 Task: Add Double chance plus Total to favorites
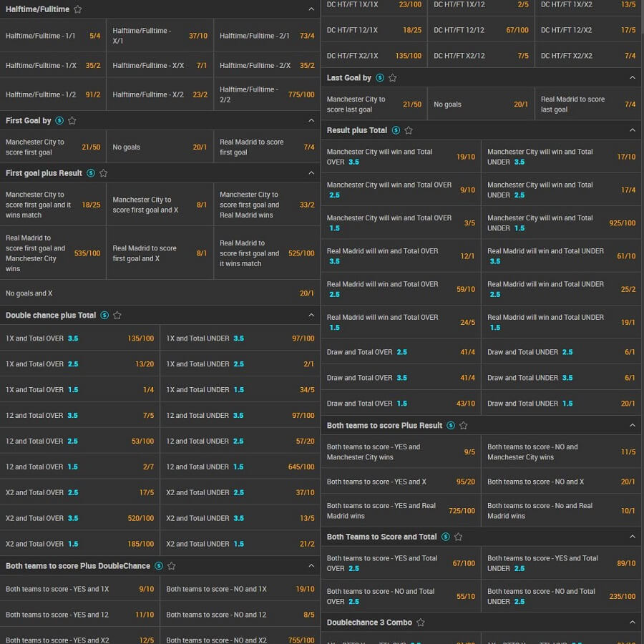117,315
